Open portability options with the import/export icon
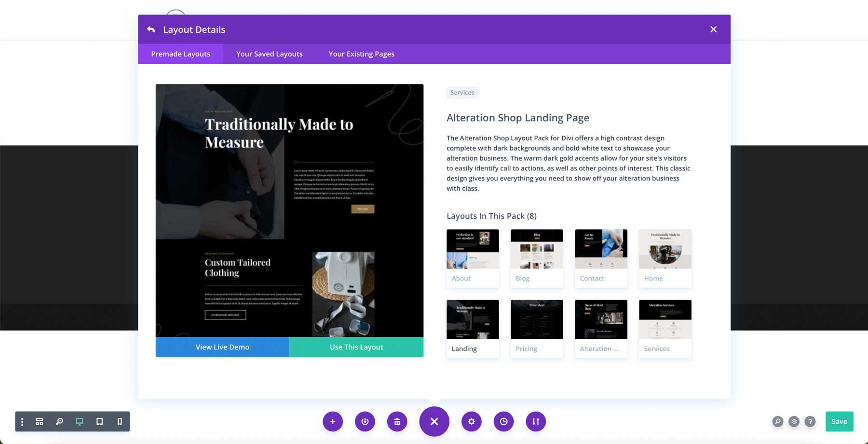Viewport: 868px width, 444px height. point(535,421)
